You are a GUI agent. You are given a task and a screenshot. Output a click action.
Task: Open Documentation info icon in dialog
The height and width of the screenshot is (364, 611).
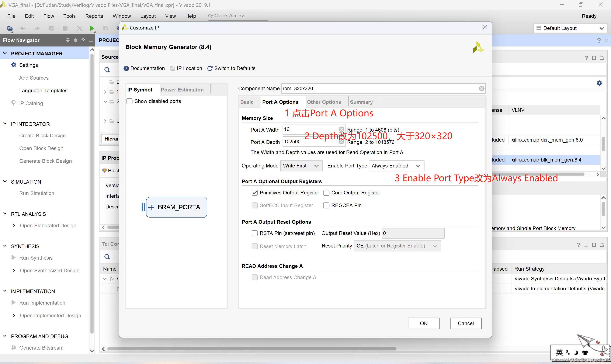coord(126,68)
